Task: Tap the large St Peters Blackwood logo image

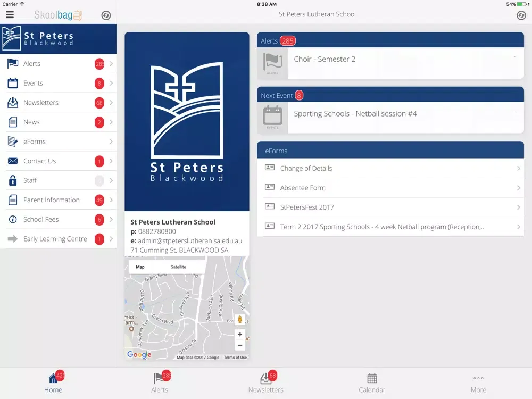Action: click(x=187, y=121)
